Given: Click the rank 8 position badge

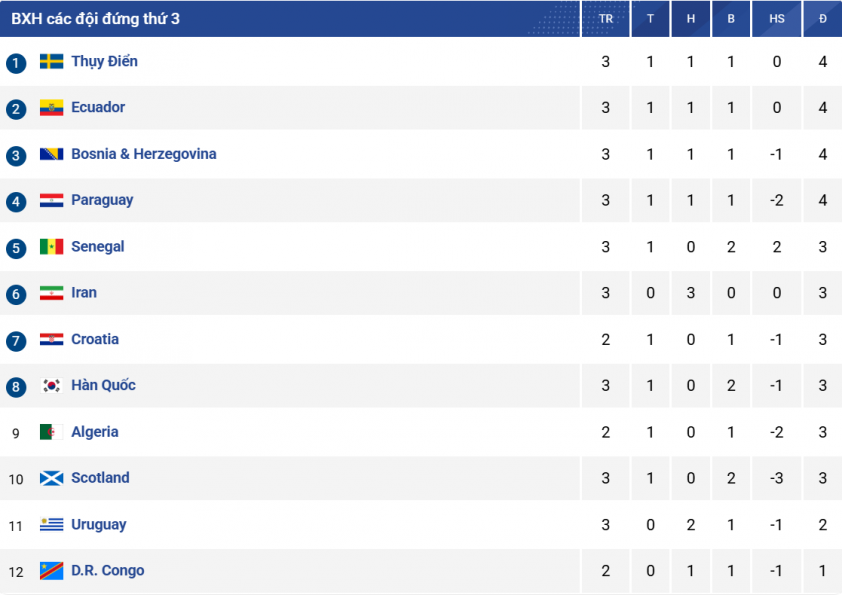Looking at the screenshot, I should click(x=16, y=387).
